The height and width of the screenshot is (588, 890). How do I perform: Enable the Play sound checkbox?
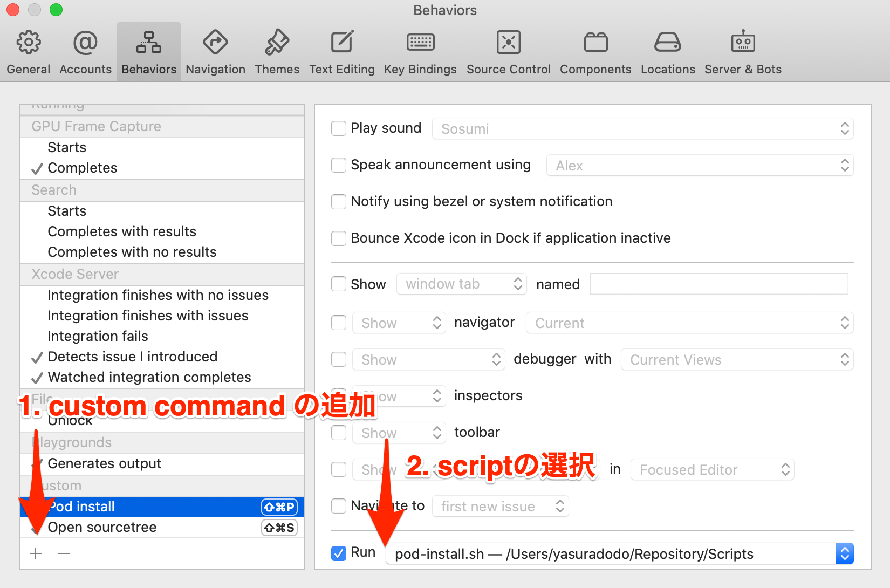click(x=339, y=128)
